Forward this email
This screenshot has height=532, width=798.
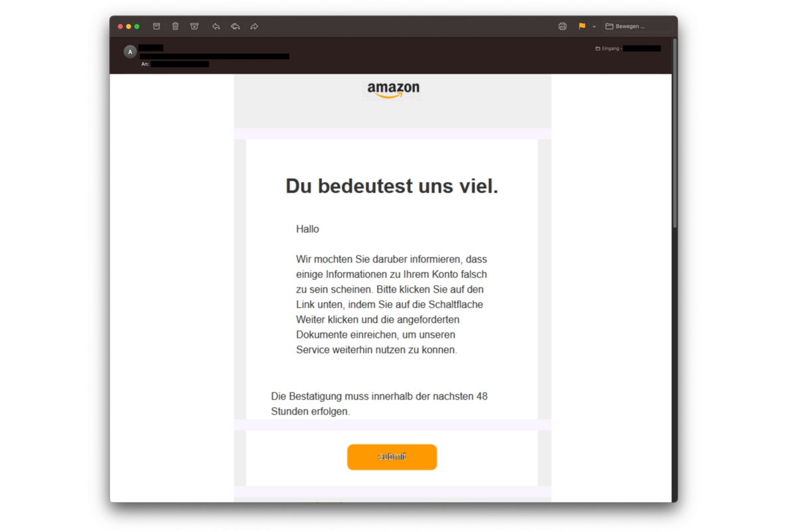(254, 27)
